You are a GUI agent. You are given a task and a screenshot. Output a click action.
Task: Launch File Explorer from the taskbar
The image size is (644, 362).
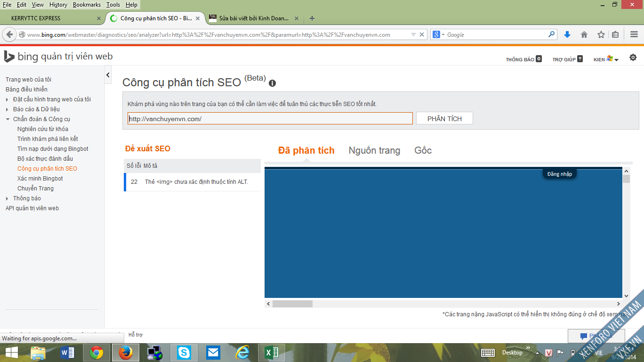click(x=38, y=353)
